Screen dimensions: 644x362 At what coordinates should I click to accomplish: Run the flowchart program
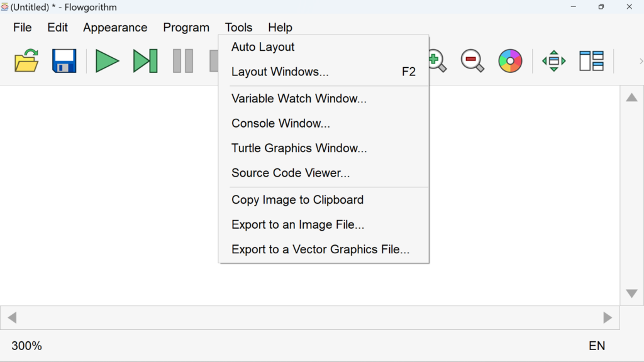coord(107,61)
